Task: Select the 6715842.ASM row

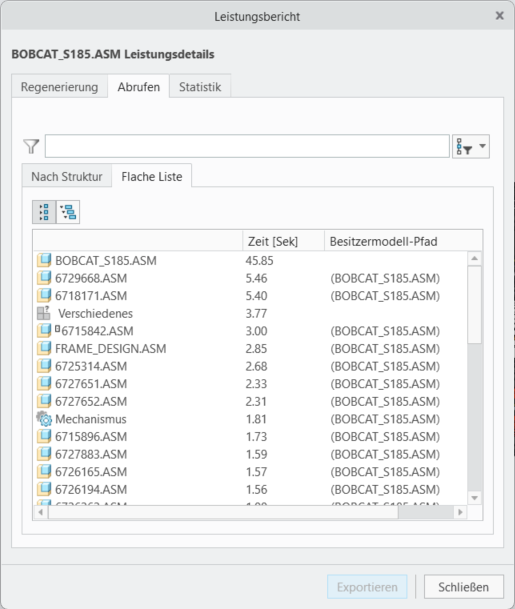Action: (x=251, y=331)
